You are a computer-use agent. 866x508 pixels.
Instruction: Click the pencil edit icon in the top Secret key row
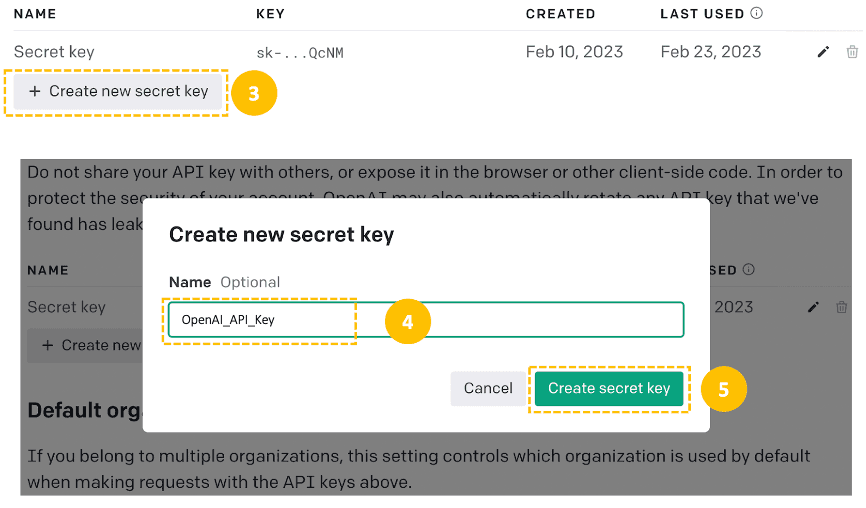823,52
